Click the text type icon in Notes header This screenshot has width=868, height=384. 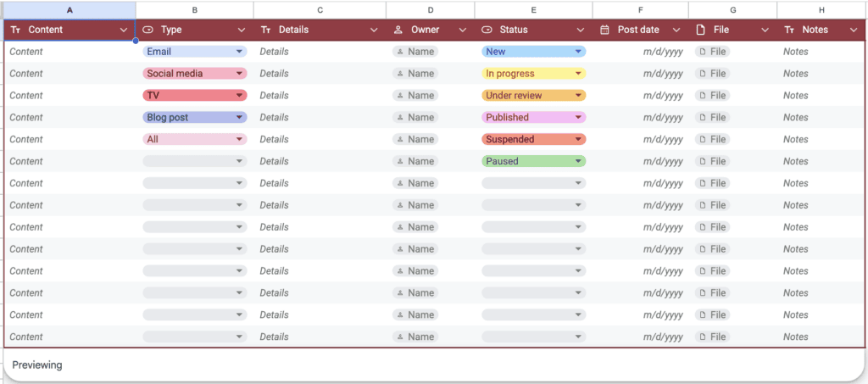[x=789, y=30]
